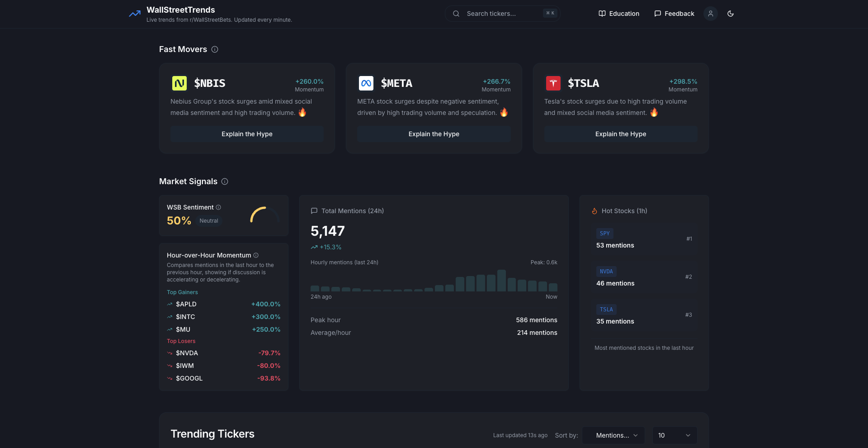
Task: Click the chat bubble icon beside Feedback
Action: [658, 14]
